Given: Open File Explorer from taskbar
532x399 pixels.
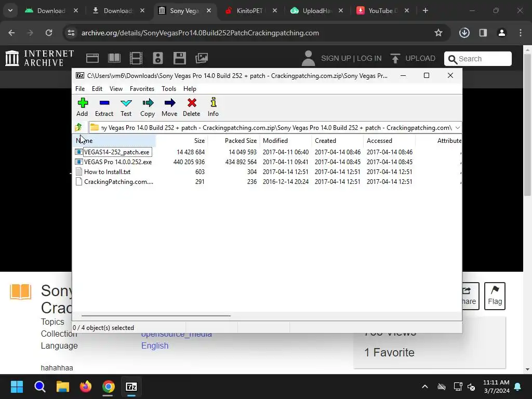Looking at the screenshot, I should pos(63,387).
